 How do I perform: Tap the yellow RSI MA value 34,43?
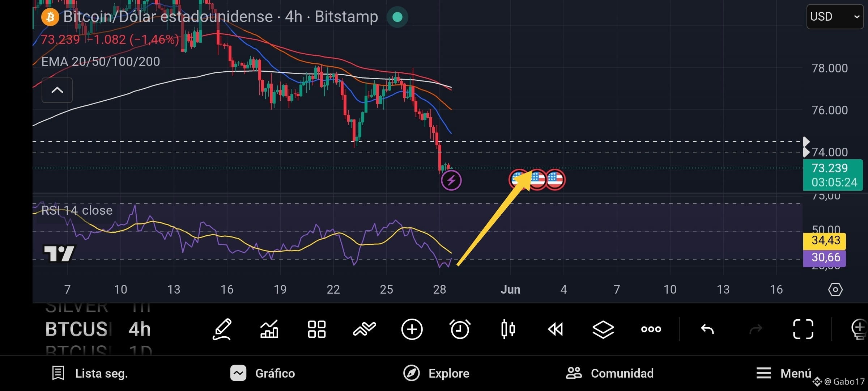click(x=824, y=241)
